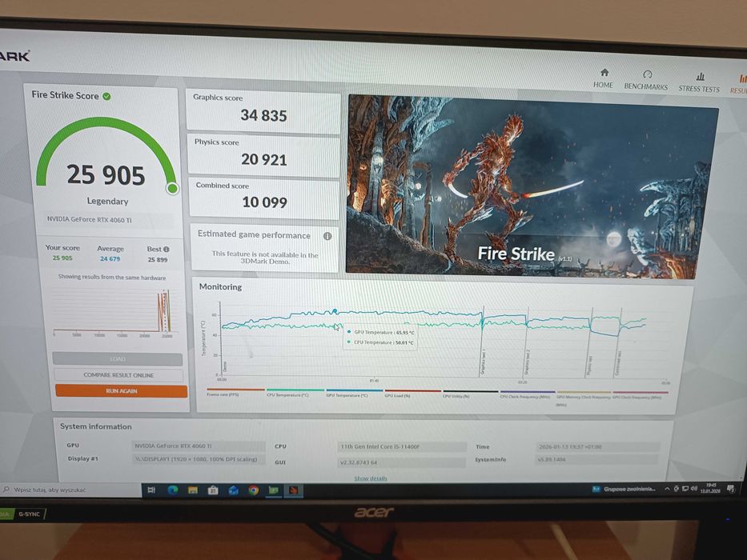747x560 pixels.
Task: Click the info icon beside Best score
Action: pos(167,249)
